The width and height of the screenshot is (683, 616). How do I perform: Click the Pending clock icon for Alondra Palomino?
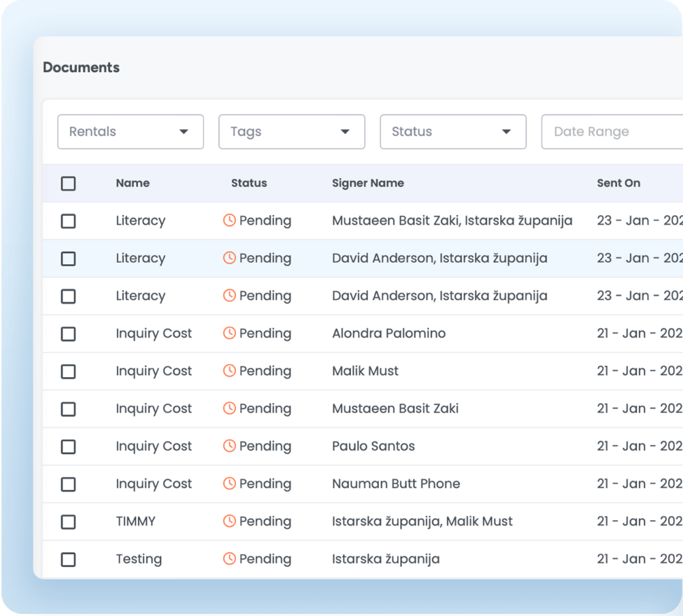click(229, 334)
